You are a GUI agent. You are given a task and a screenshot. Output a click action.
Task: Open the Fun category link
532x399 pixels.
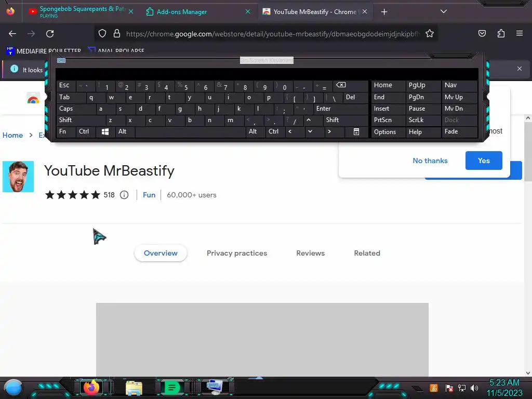149,195
